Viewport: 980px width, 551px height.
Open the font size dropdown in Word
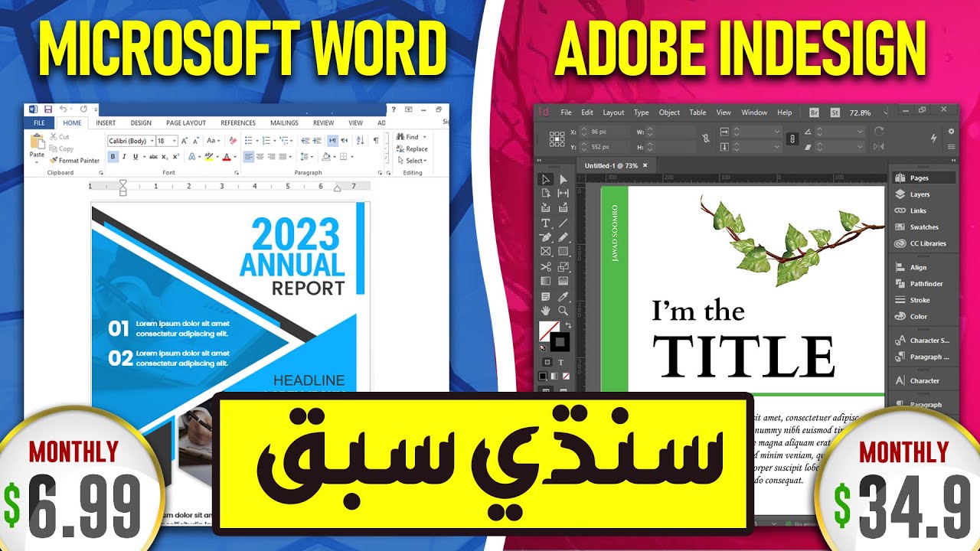coord(174,141)
